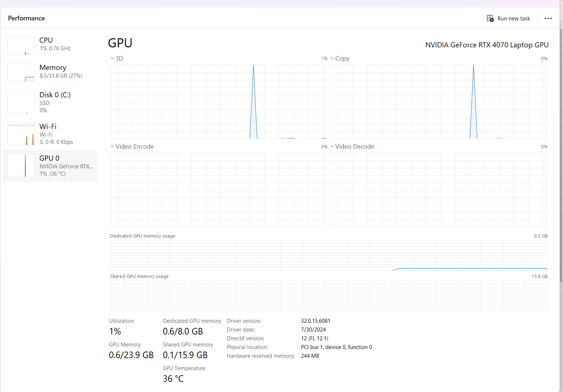This screenshot has width=563, height=392.
Task: Select the Wi-Fi mini graph thumbnail
Action: click(x=21, y=134)
